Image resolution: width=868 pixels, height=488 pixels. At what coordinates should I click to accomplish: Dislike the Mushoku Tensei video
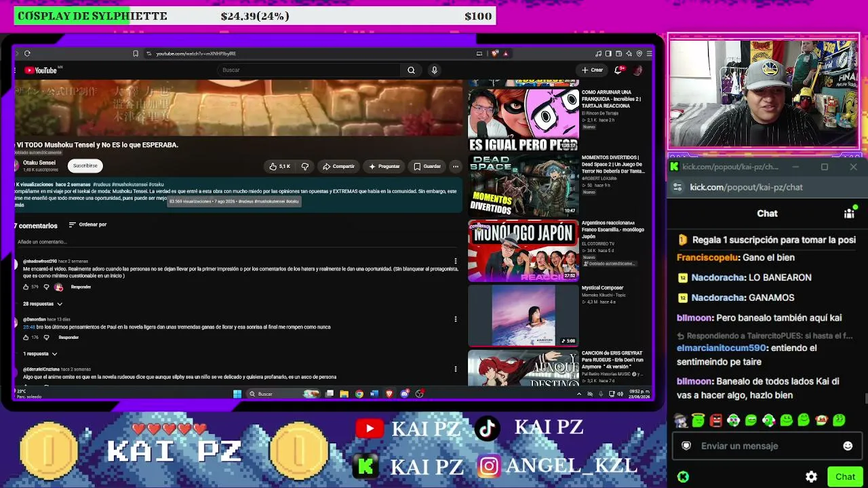pos(305,166)
